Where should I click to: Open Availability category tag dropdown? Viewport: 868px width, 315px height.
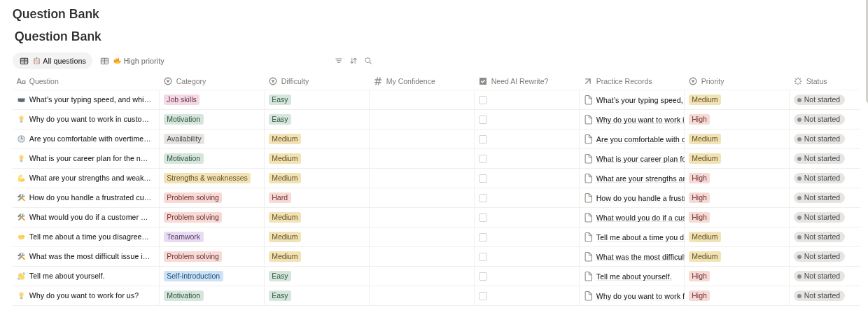point(184,139)
